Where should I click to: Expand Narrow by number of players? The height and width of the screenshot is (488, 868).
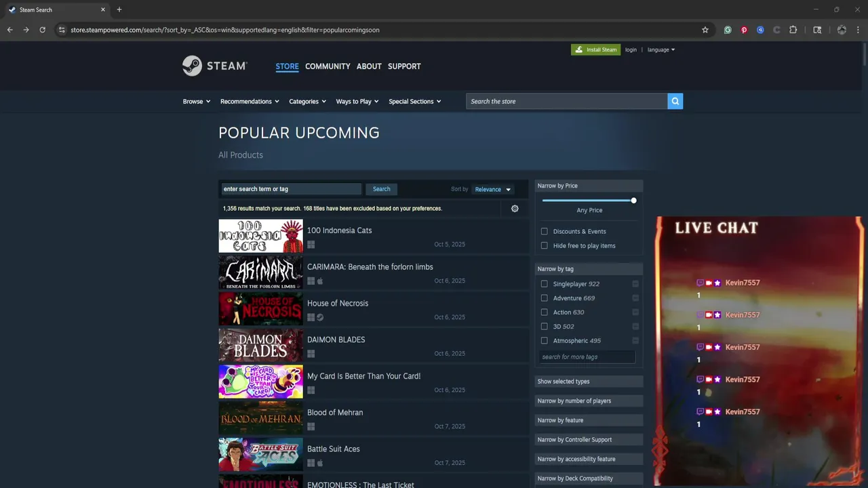click(589, 401)
